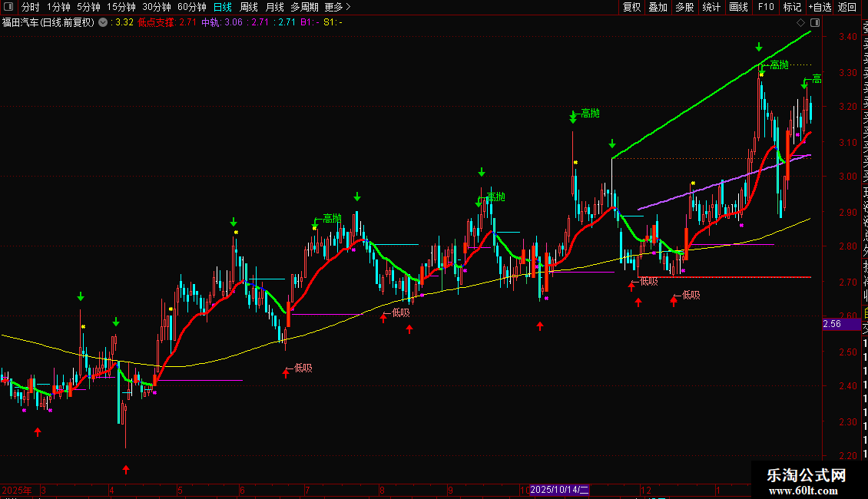Viewport: 868px width, 499px height.
Task: Toggle 复权 price adjustment
Action: [631, 7]
